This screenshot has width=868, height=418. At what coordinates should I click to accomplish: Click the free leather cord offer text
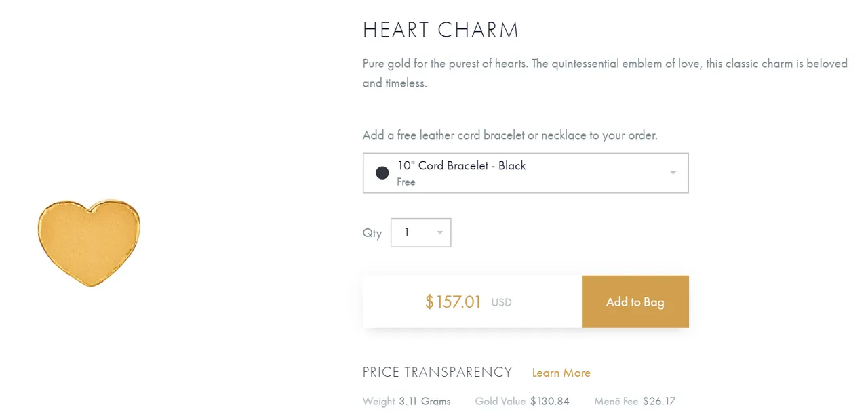click(x=510, y=135)
